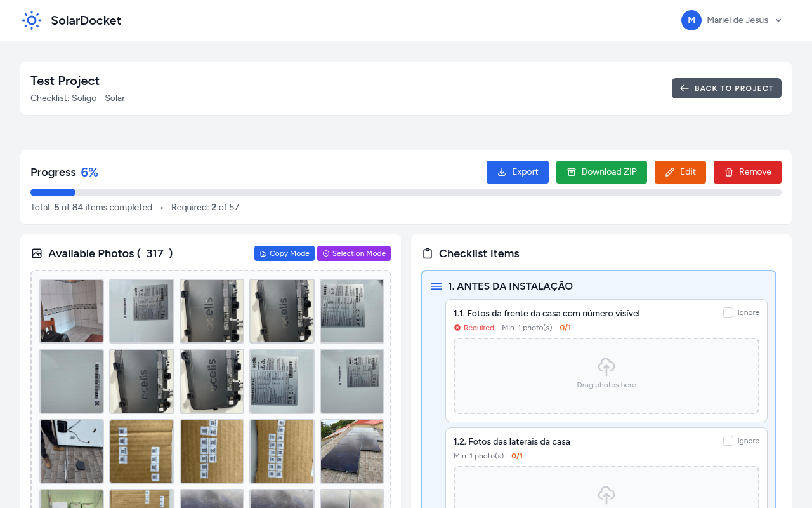812x508 pixels.
Task: Click the orange Edit button
Action: 680,172
